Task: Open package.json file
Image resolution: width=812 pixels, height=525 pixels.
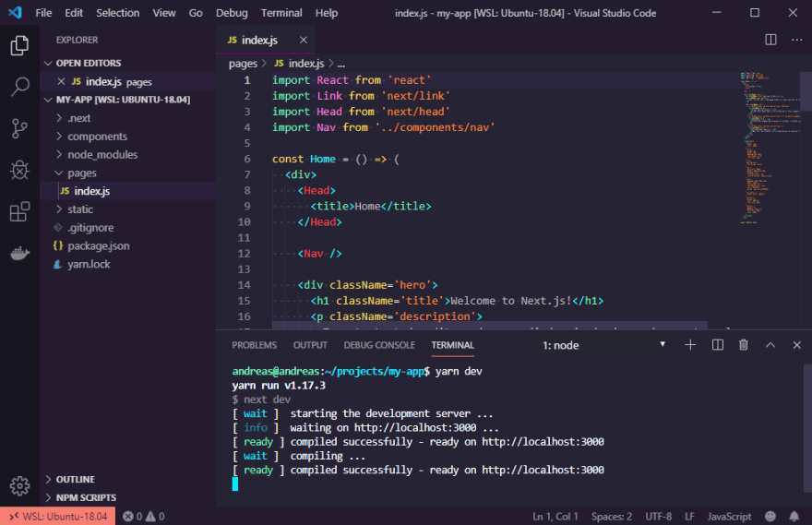Action: (x=99, y=246)
